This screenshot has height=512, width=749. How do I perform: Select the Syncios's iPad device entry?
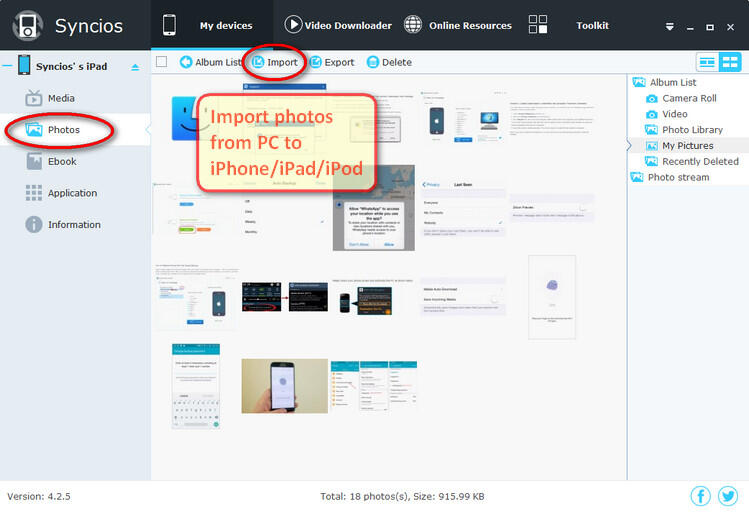72,66
